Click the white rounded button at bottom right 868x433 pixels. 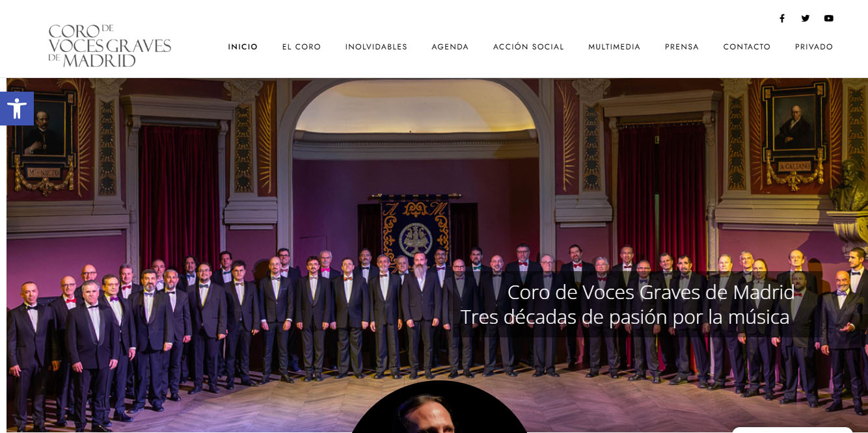point(792,430)
